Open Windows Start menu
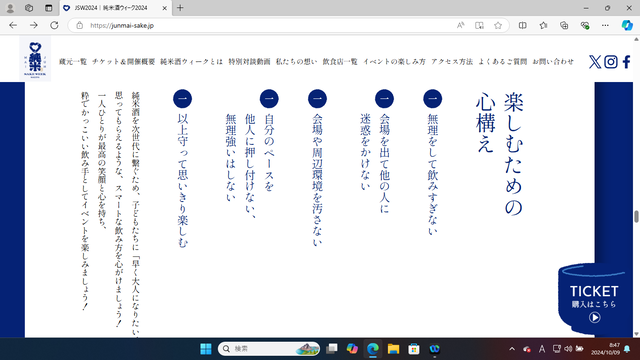Screen dimensions: 640x360 click(206, 349)
